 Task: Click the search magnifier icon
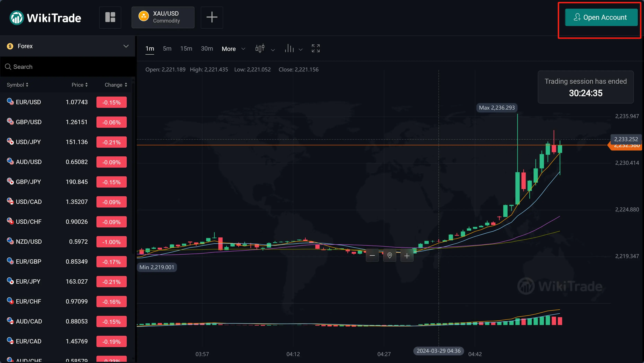(x=8, y=67)
